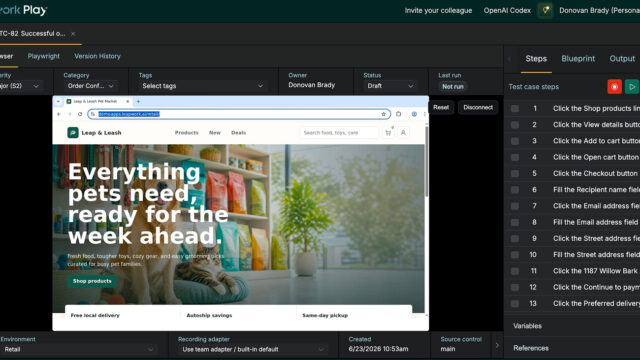
Task: Click the Shop products button
Action: point(92,281)
